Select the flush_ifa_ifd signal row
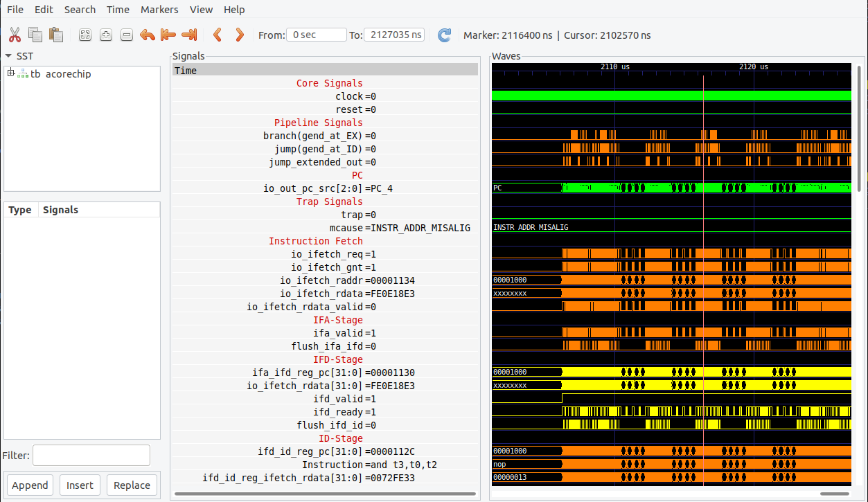 click(325, 346)
